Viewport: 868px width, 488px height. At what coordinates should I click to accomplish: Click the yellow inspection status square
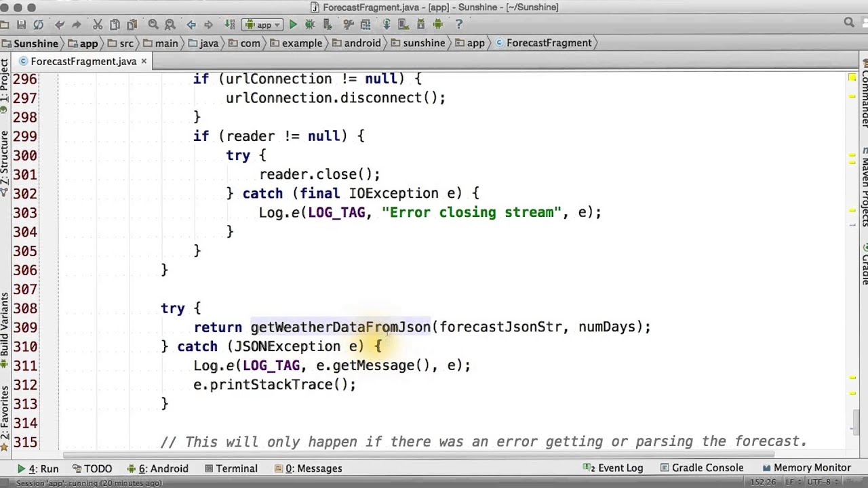tap(852, 77)
